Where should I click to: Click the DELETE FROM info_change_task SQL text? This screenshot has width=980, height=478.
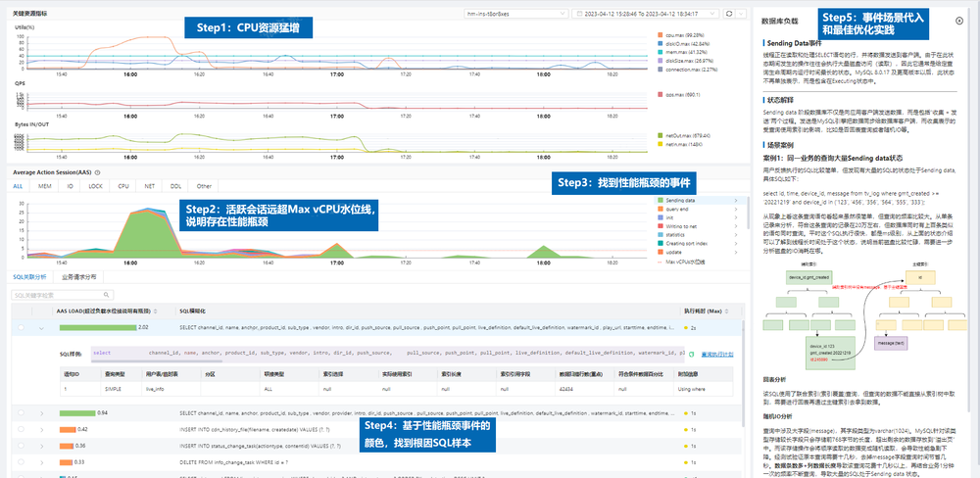pos(234,462)
